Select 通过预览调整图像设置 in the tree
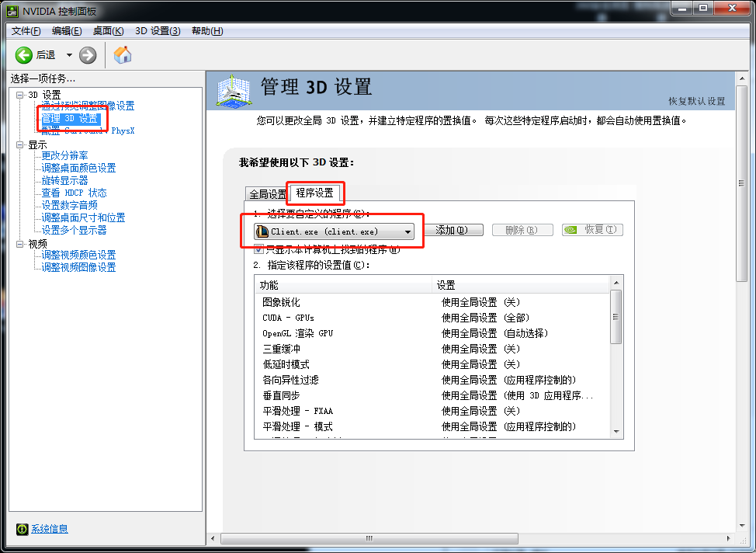The image size is (756, 553). tap(88, 106)
